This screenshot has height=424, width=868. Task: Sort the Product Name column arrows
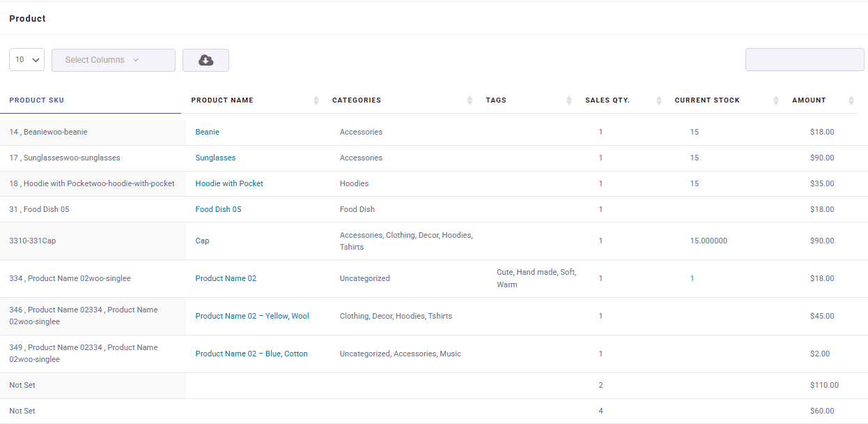pos(316,100)
